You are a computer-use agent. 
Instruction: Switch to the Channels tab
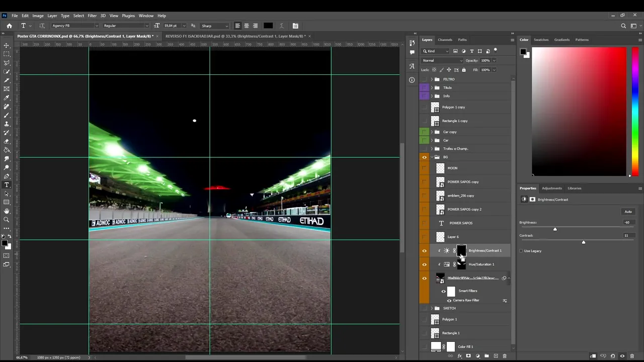[x=445, y=40]
